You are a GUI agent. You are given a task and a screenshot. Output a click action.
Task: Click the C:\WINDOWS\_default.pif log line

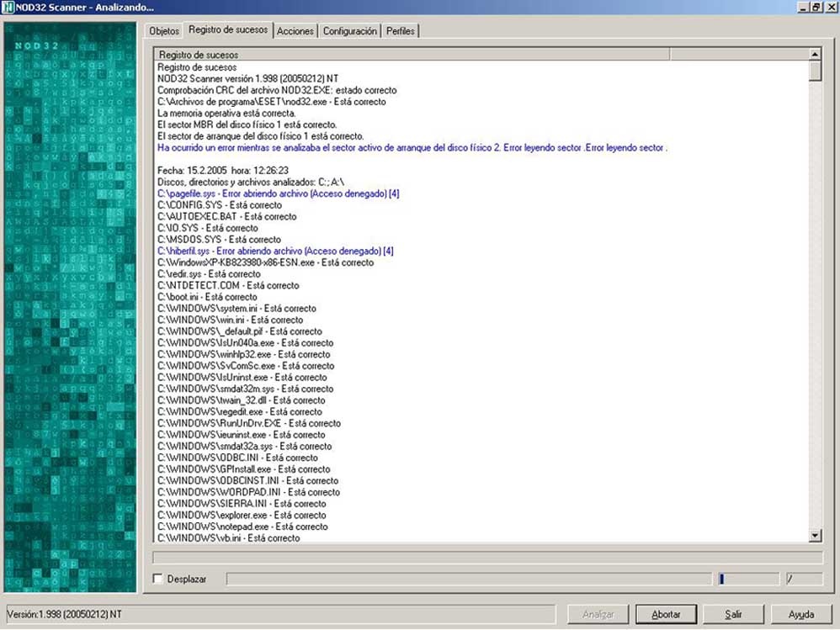(240, 332)
